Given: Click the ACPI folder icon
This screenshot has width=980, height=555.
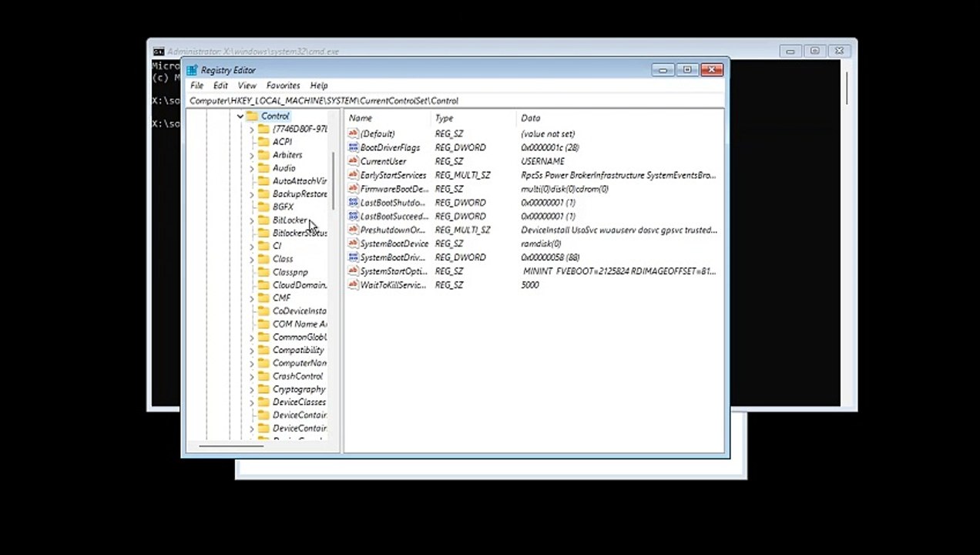Looking at the screenshot, I should (x=263, y=142).
